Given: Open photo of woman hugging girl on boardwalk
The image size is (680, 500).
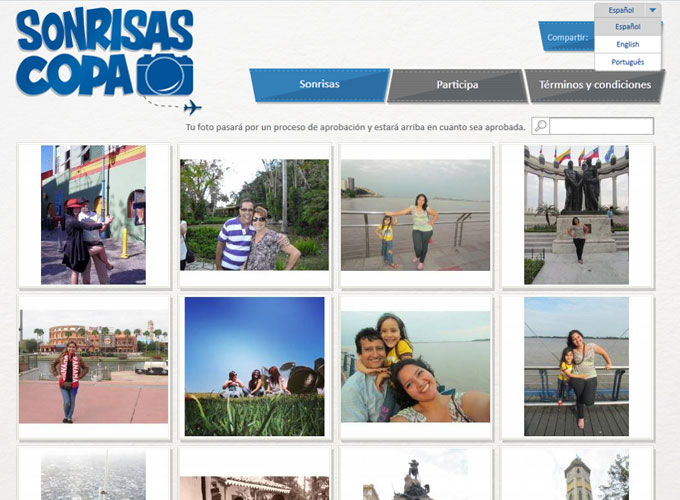Looking at the screenshot, I should [576, 366].
